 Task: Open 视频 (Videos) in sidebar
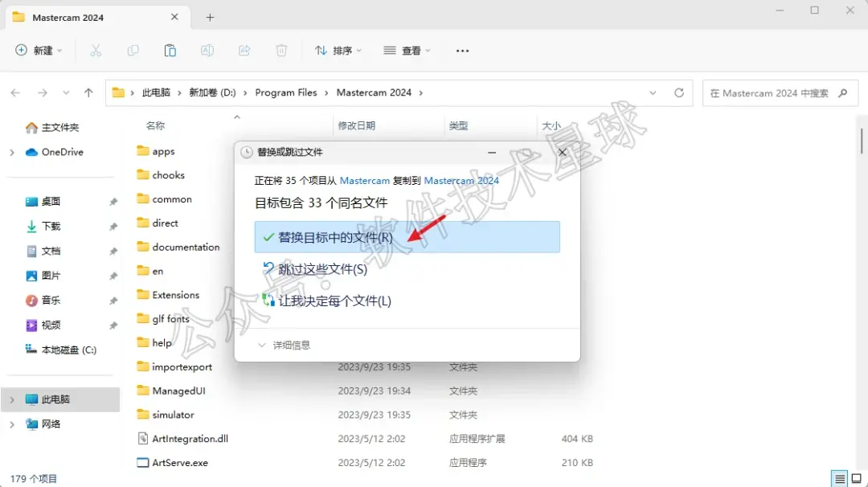point(51,325)
